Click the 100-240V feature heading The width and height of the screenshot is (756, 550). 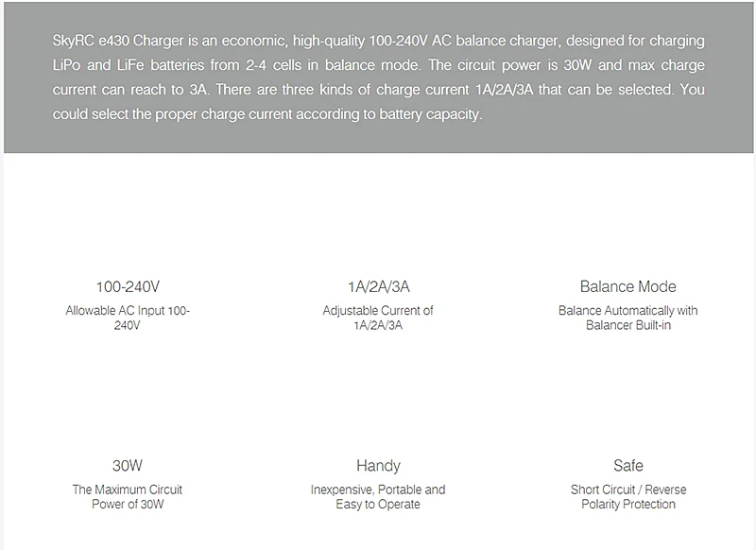(x=128, y=286)
